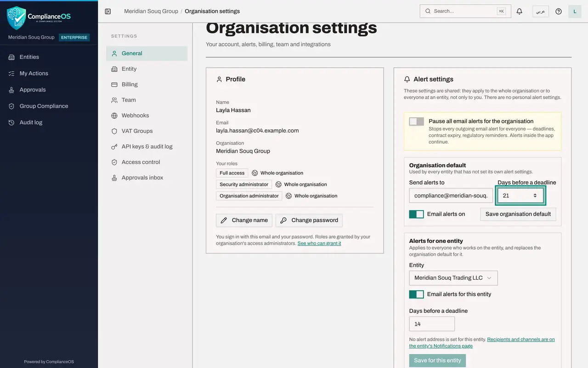Go to Entities in main navigation
The image size is (588, 368).
[x=49, y=57]
